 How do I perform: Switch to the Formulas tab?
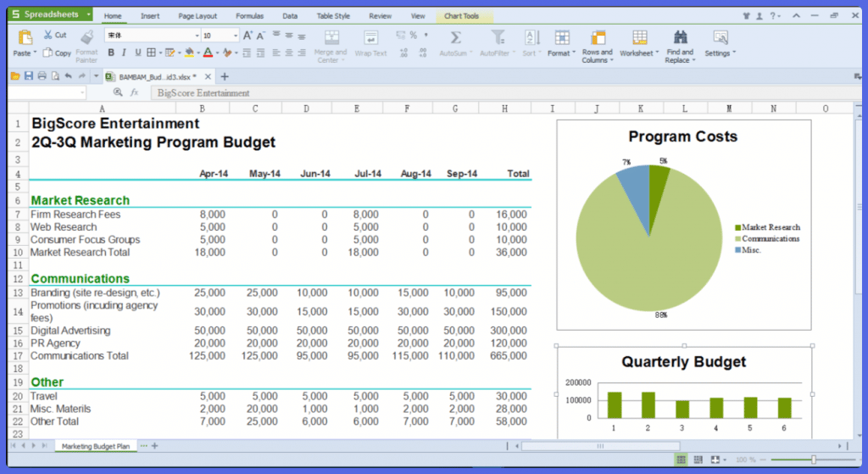pos(250,16)
